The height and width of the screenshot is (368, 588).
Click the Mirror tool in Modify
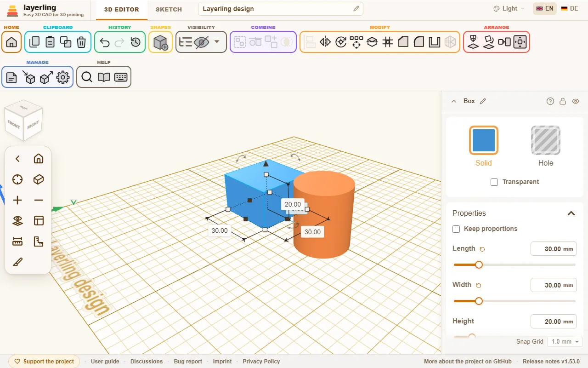pos(325,42)
